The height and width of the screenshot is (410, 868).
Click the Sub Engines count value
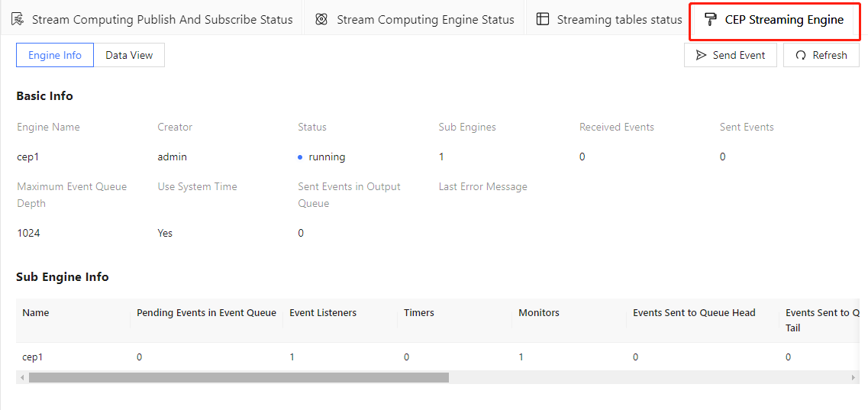point(441,157)
